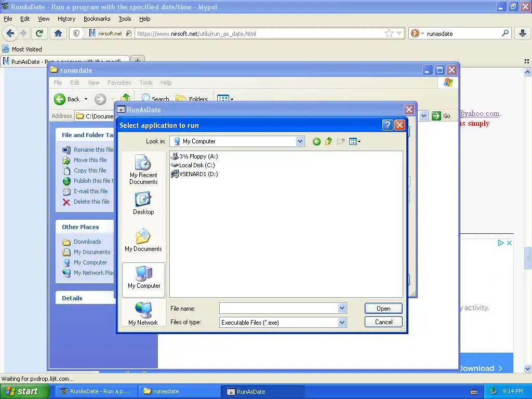Go back to last folder visited
The height and width of the screenshot is (399, 532).
pyautogui.click(x=316, y=141)
